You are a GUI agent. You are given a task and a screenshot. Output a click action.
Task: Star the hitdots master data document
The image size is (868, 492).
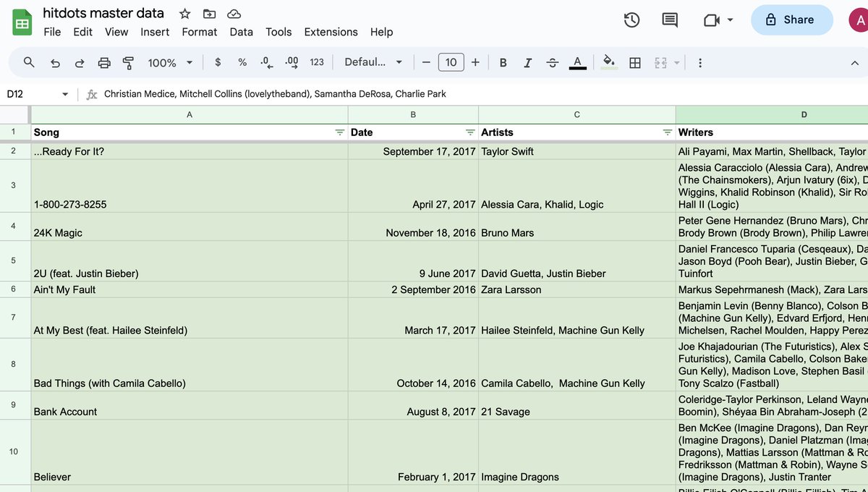185,14
